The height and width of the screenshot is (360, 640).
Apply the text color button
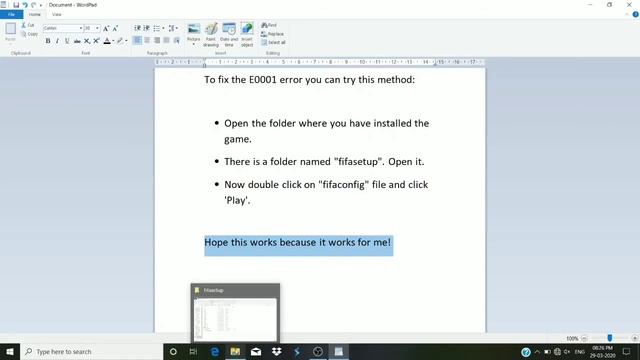[107, 41]
